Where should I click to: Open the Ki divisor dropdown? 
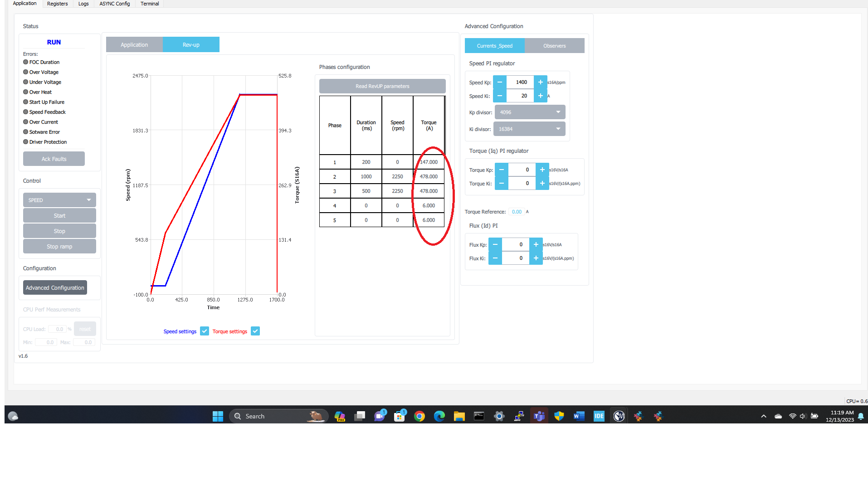click(529, 129)
